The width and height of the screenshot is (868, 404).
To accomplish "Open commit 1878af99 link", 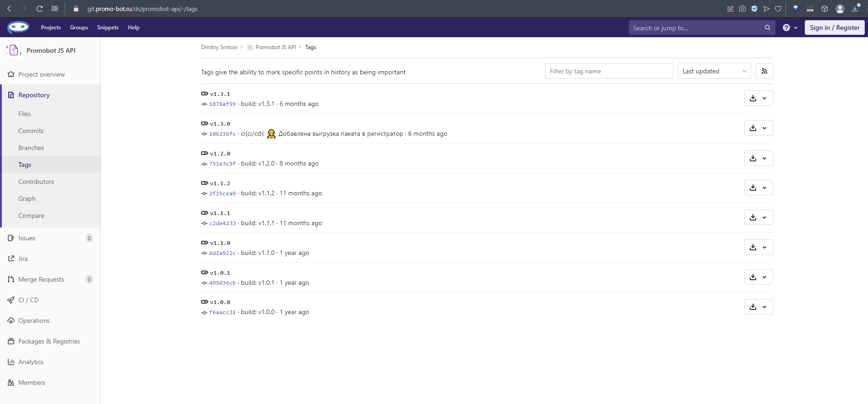I will pos(222,104).
